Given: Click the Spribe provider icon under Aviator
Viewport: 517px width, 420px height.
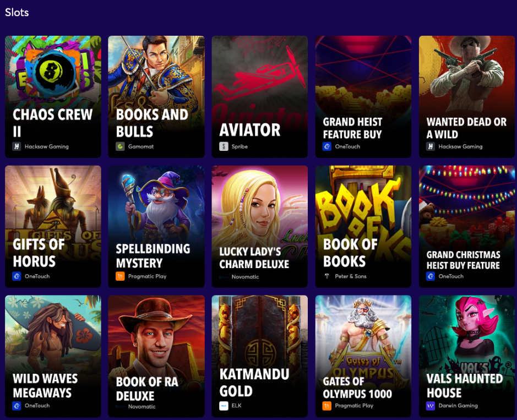Looking at the screenshot, I should [x=224, y=146].
